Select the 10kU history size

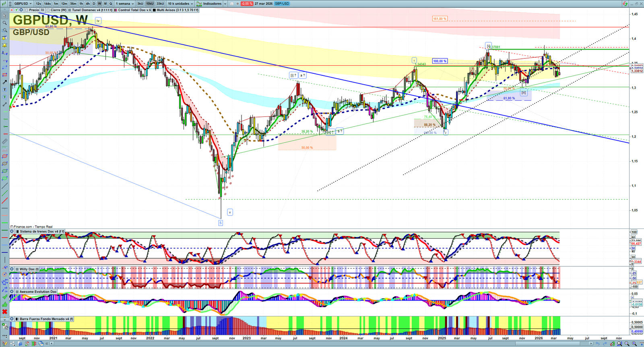click(x=150, y=4)
